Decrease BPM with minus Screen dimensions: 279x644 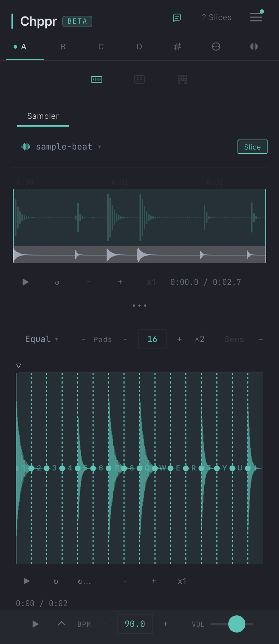pos(104,624)
